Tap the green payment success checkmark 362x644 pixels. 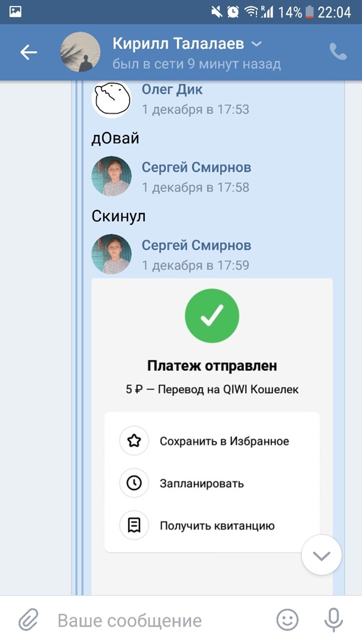212,316
